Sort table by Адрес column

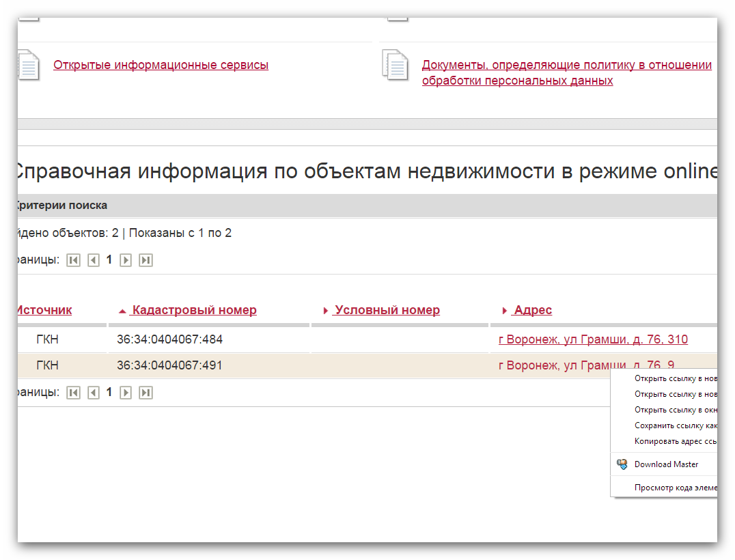pos(532,310)
